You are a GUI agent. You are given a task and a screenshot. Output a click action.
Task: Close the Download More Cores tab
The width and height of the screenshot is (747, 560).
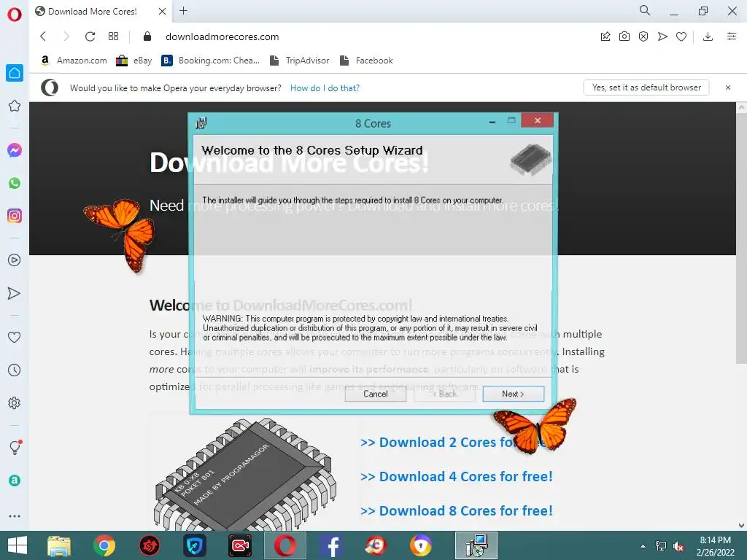[163, 12]
